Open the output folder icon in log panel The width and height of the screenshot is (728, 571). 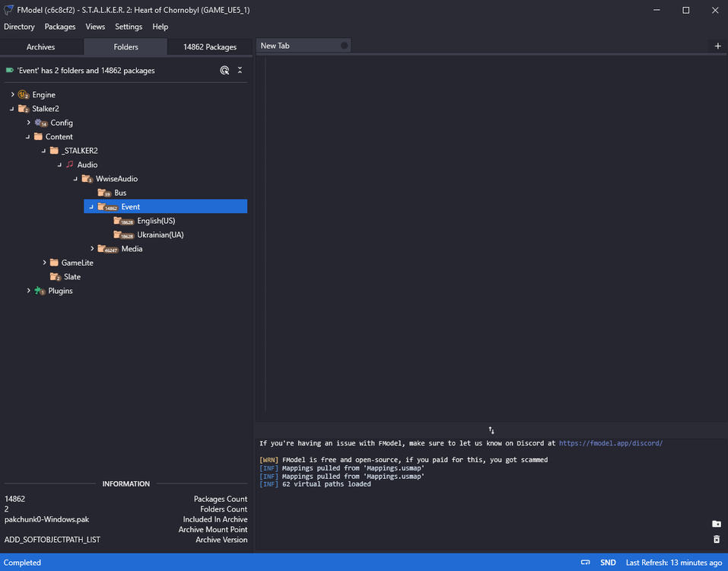coord(717,524)
